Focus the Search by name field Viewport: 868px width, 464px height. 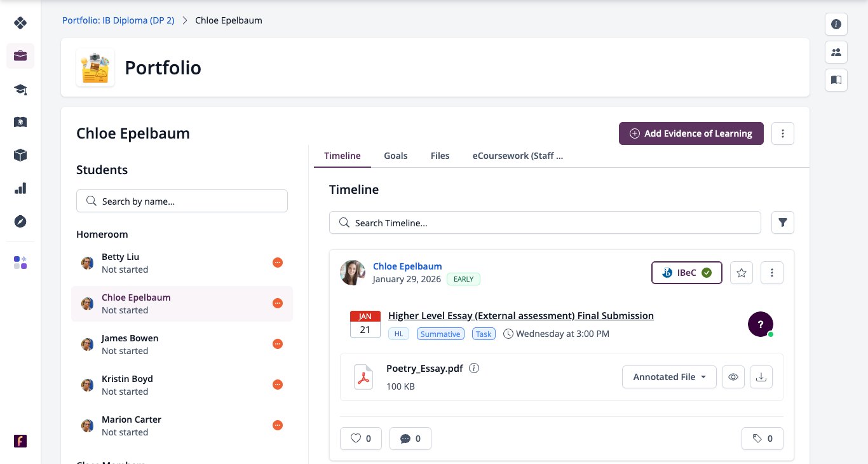[x=182, y=201]
